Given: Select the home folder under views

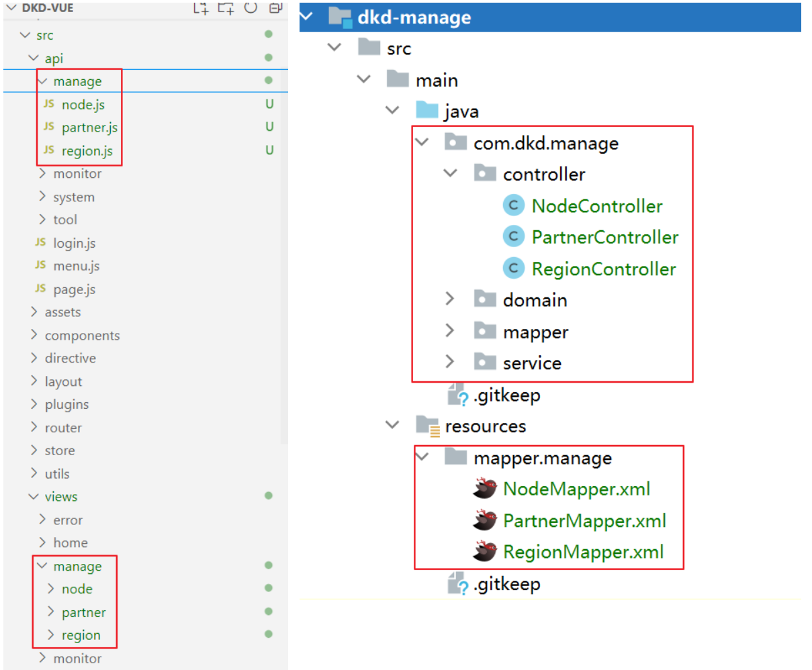Looking at the screenshot, I should [71, 542].
